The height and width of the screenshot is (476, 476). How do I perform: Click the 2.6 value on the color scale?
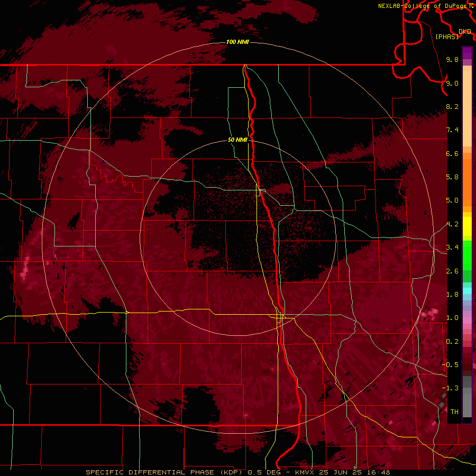(452, 271)
